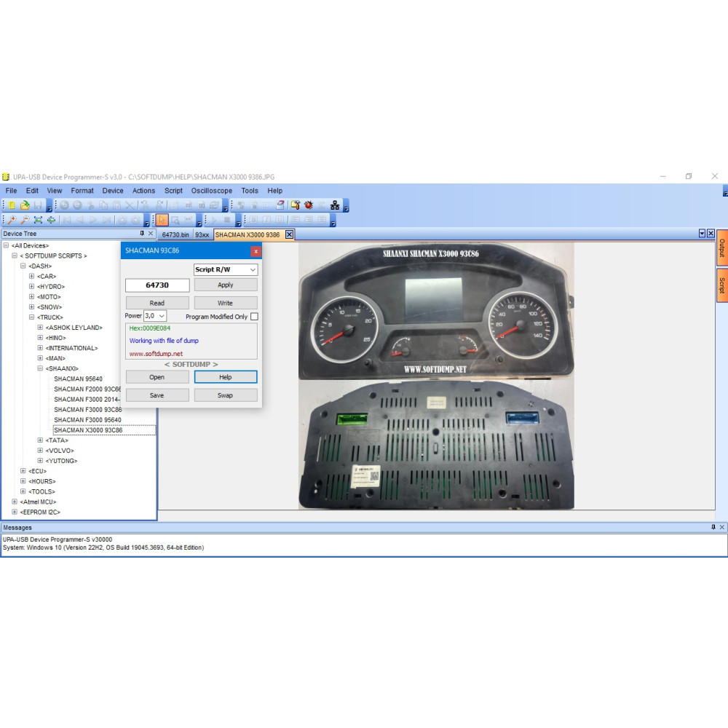The image size is (728, 728).
Task: Click the eraser icon in the toolbar
Action: click(x=280, y=205)
